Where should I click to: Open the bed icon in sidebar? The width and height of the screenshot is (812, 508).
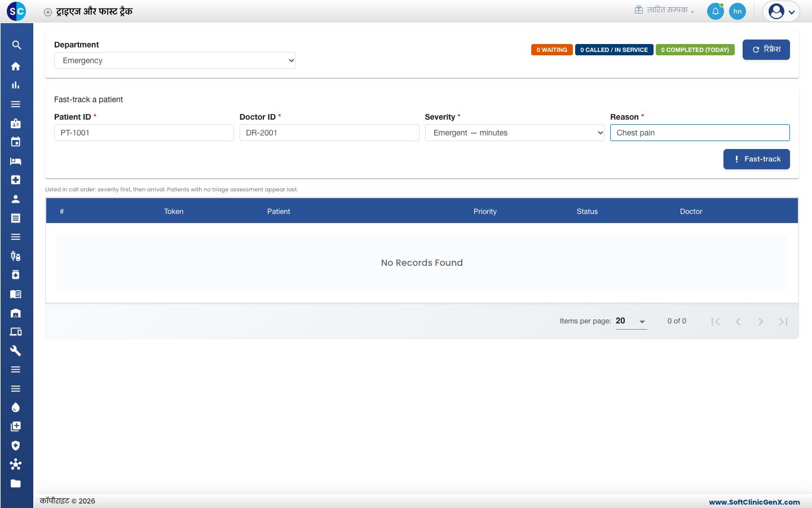16,161
